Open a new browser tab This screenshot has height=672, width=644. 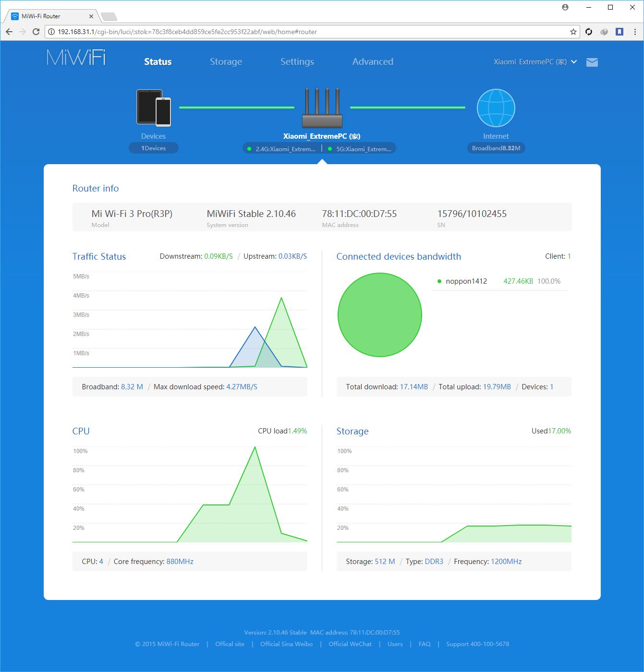click(109, 17)
